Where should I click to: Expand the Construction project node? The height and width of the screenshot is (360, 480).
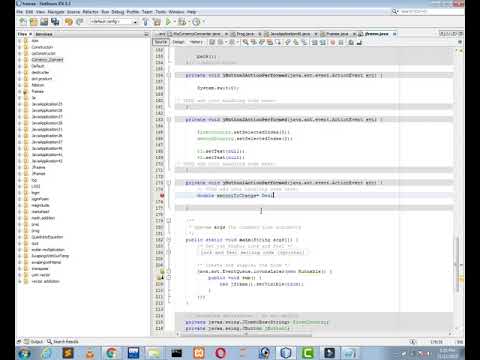click(x=19, y=47)
